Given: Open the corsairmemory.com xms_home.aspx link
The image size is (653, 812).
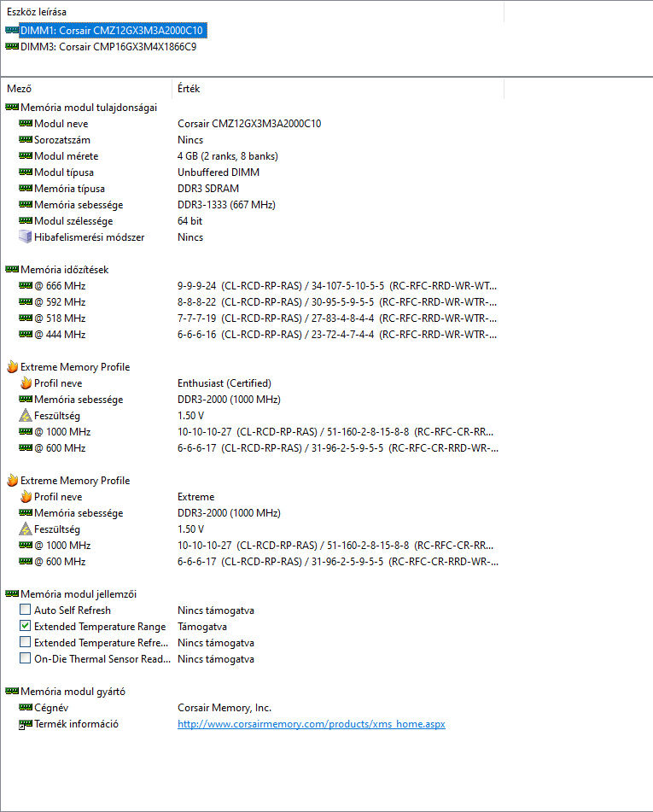Looking at the screenshot, I should pyautogui.click(x=312, y=724).
